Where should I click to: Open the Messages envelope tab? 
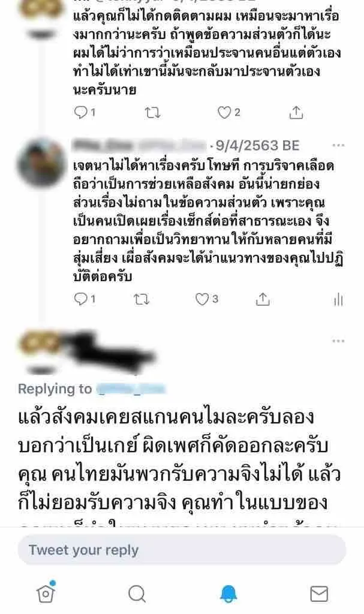pos(319,594)
